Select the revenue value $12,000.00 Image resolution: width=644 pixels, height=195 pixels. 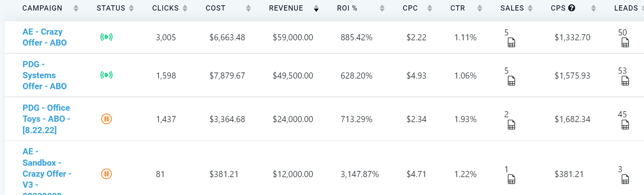[x=293, y=174]
